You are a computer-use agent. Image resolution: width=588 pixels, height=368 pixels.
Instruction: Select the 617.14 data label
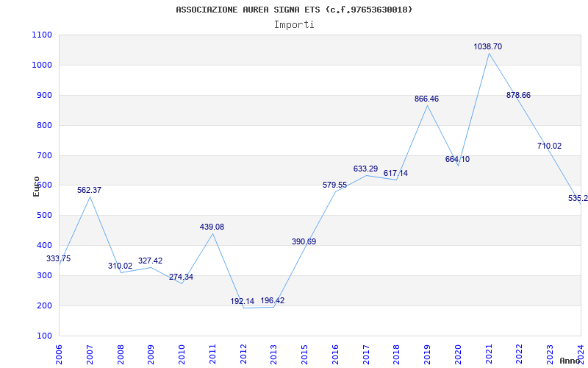(x=395, y=173)
